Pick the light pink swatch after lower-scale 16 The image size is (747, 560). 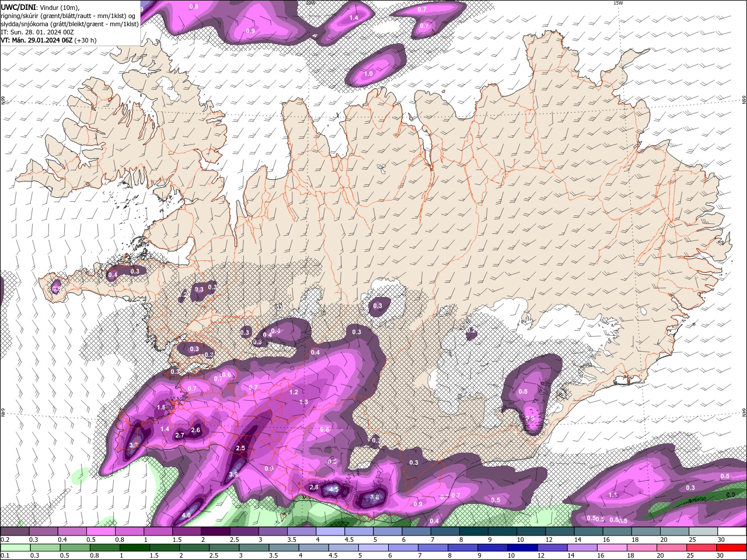[x=612, y=548]
